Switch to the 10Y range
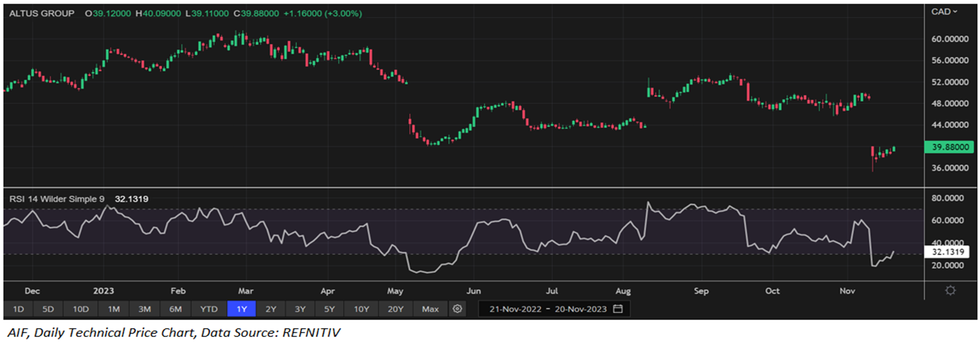980x343 pixels. point(361,309)
